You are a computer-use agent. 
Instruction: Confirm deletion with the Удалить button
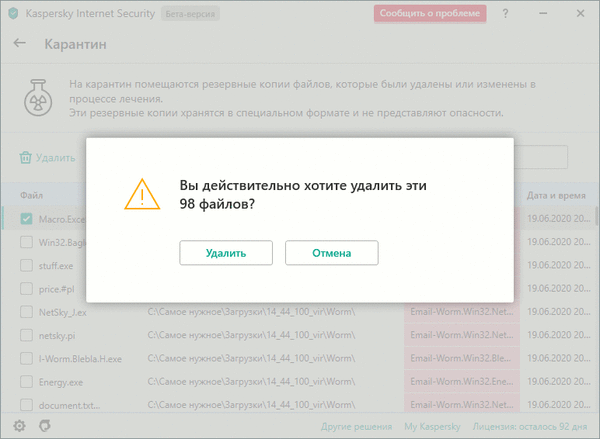[226, 253]
